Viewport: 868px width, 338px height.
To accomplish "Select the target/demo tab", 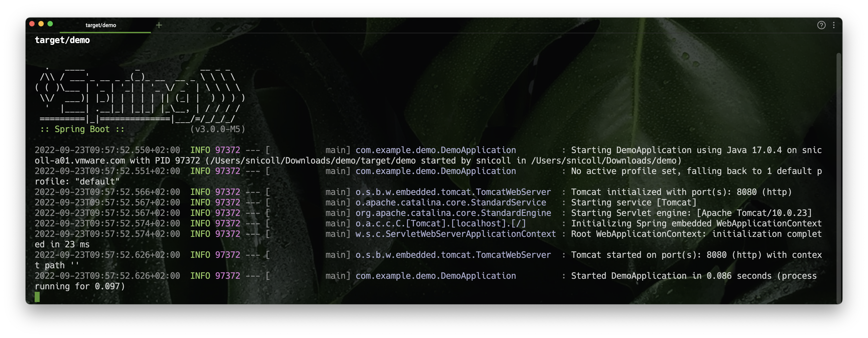I will pyautogui.click(x=101, y=24).
